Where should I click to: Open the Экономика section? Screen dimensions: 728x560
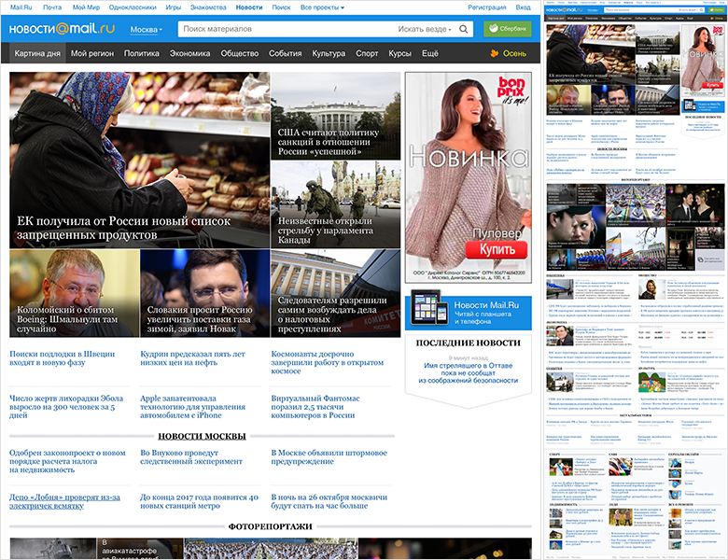click(x=189, y=53)
